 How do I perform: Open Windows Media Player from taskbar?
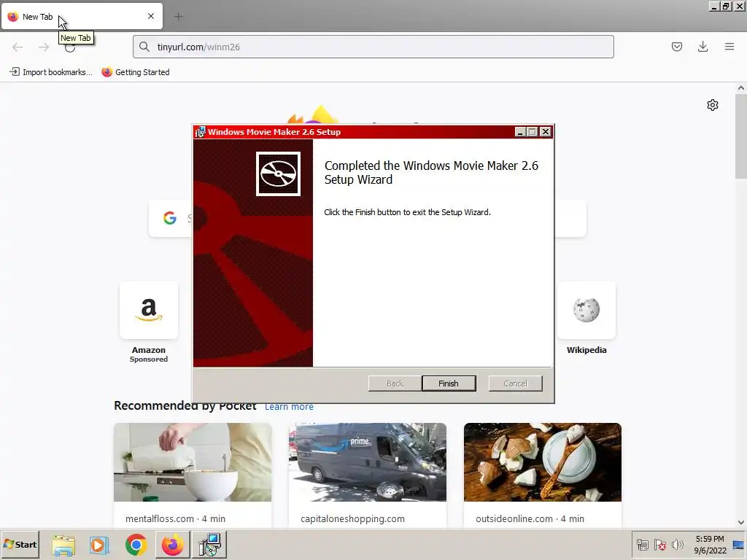(99, 545)
